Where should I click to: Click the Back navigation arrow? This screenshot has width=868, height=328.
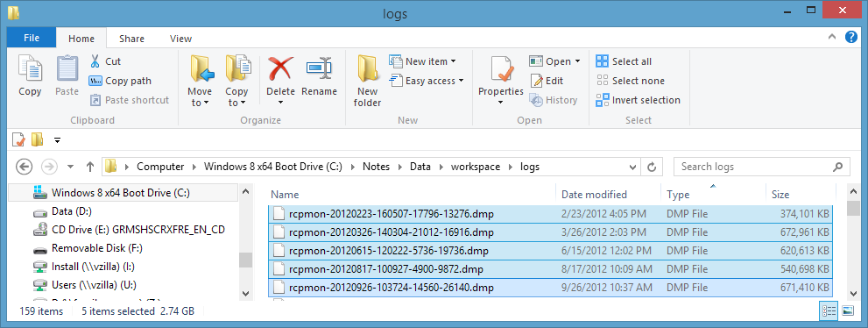[x=24, y=167]
